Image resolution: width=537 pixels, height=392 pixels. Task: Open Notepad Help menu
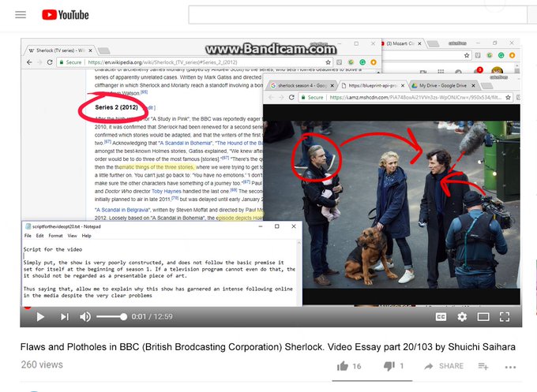coord(86,236)
